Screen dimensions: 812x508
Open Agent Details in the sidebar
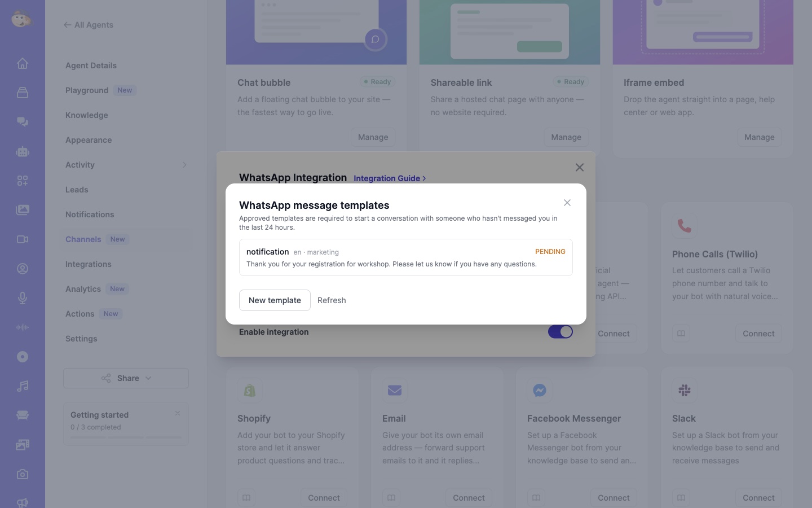click(91, 65)
